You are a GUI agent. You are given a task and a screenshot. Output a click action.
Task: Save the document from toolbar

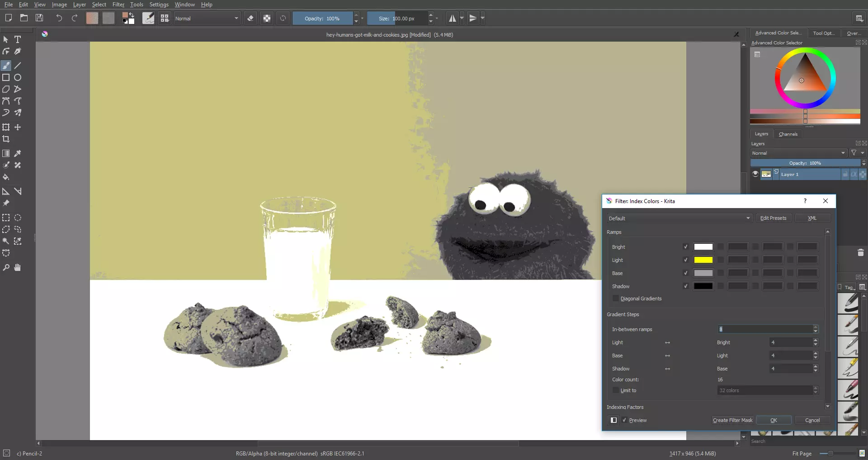39,18
